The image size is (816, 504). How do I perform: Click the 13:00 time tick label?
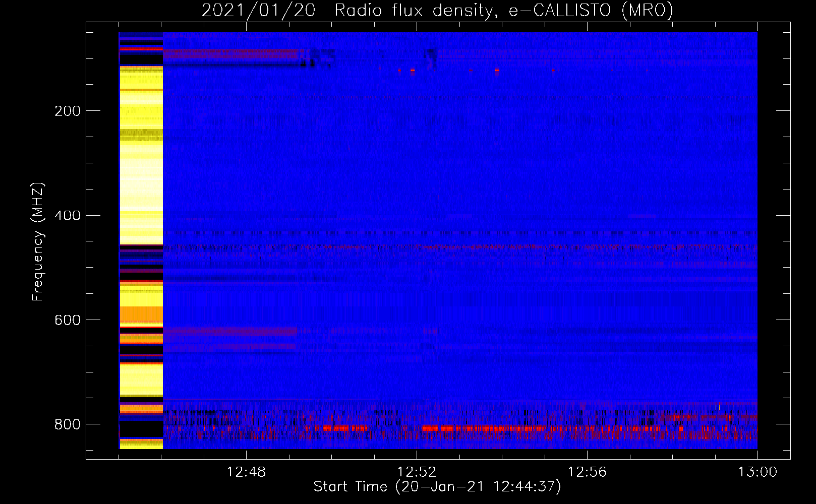pos(757,472)
